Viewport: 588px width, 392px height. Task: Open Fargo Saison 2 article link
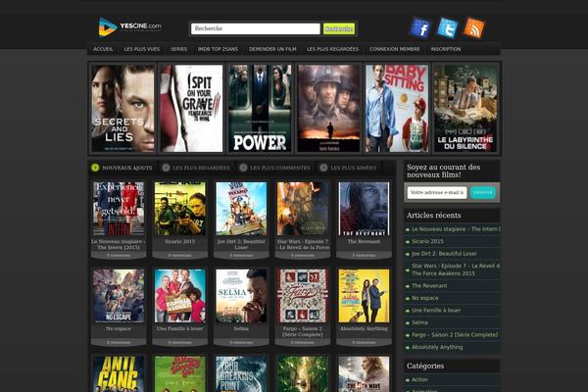tap(455, 334)
